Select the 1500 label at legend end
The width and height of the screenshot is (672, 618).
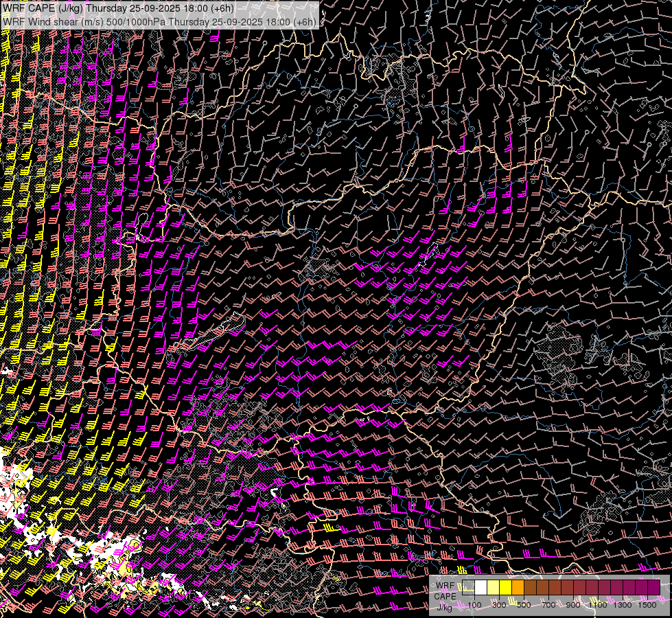coord(648,605)
